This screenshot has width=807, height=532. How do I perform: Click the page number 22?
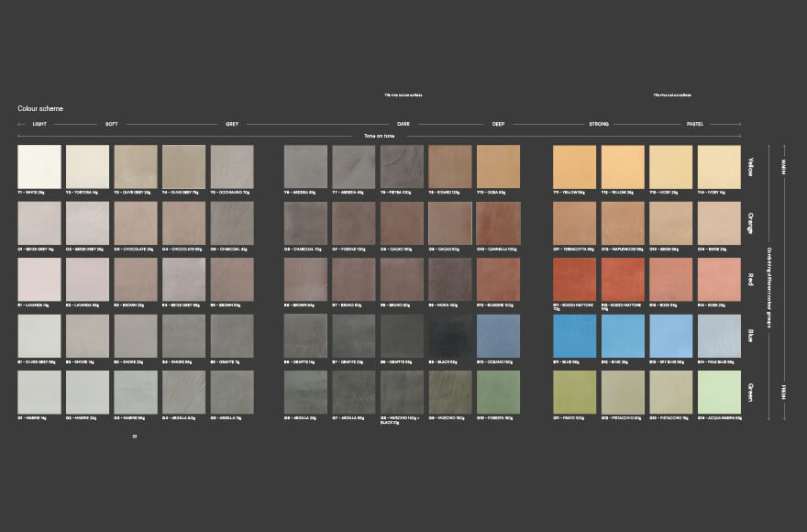(x=133, y=438)
